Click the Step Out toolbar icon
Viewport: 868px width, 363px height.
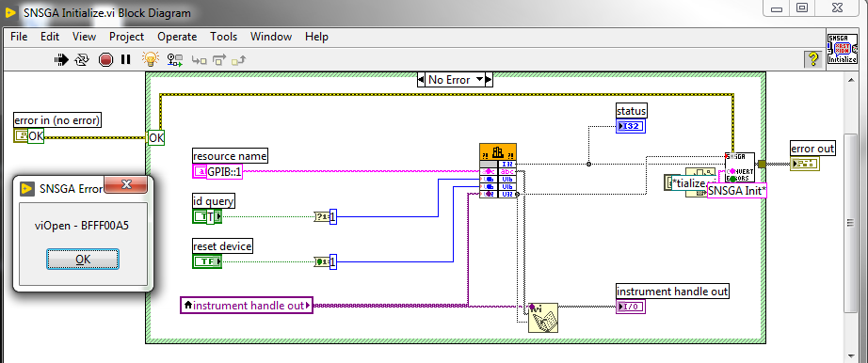pos(239,60)
